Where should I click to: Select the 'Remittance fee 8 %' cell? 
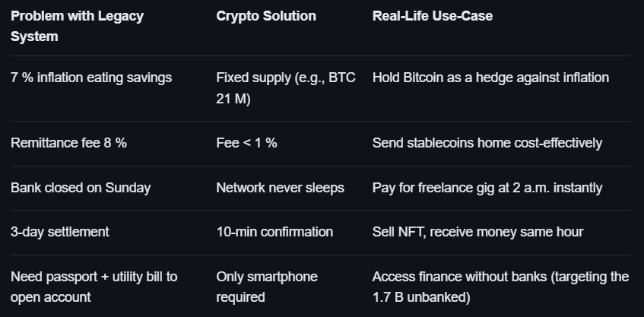point(68,143)
